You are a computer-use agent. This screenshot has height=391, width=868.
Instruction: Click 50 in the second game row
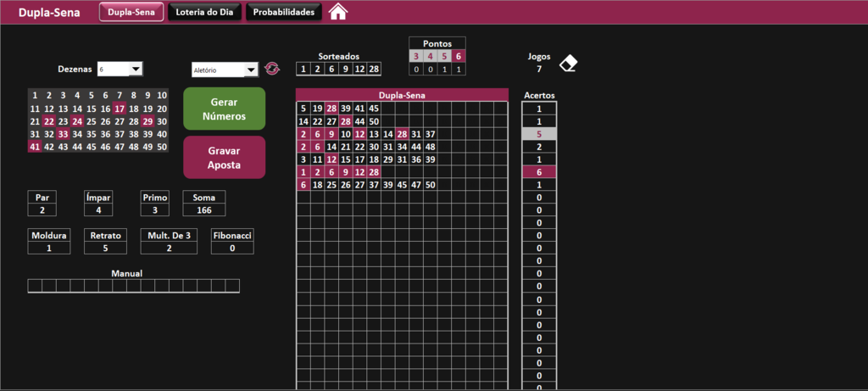coord(374,121)
